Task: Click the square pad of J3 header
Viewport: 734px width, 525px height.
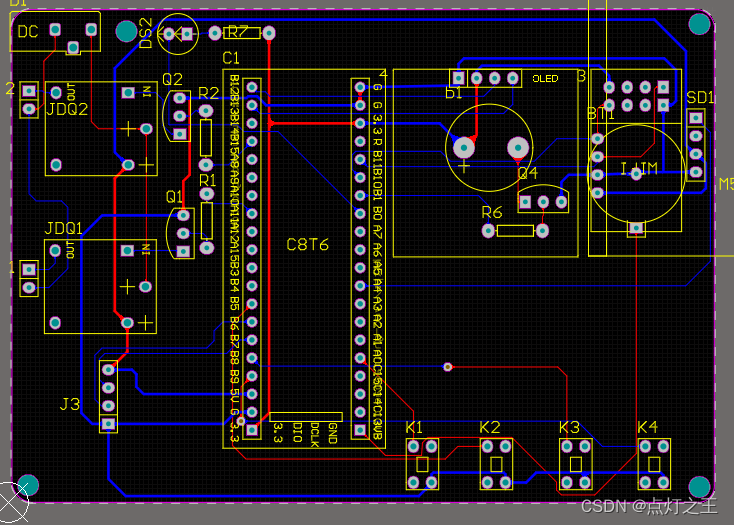Action: [x=108, y=424]
